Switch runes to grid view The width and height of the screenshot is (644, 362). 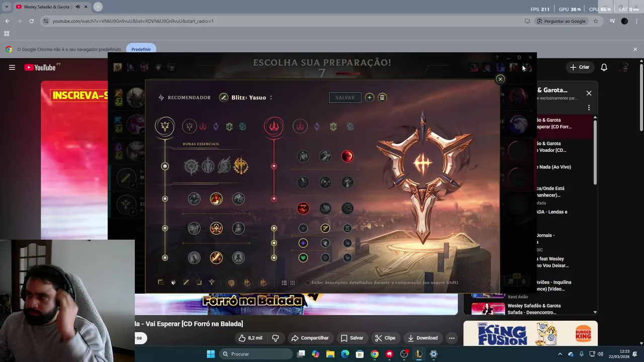coord(292,283)
